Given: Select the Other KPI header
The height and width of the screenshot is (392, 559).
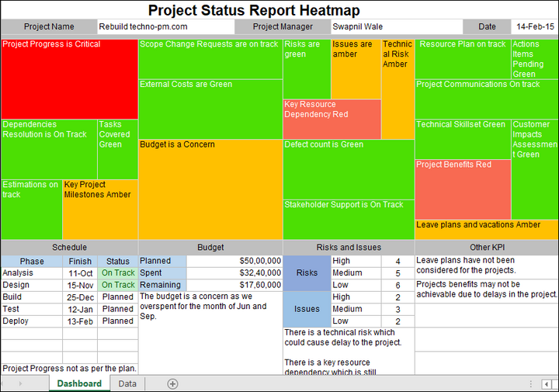Looking at the screenshot, I should click(487, 248).
